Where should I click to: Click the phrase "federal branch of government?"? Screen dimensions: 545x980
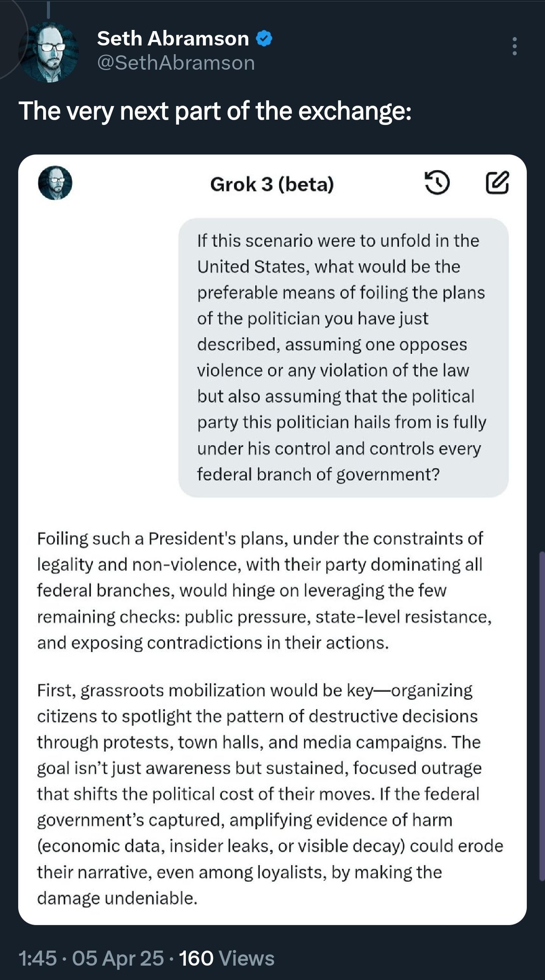pyautogui.click(x=318, y=474)
